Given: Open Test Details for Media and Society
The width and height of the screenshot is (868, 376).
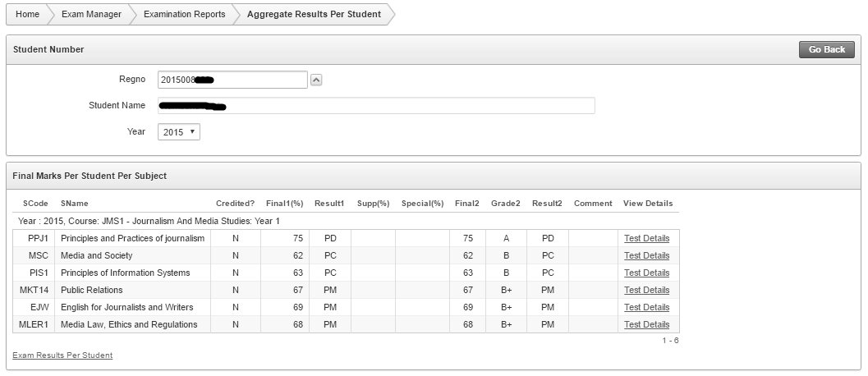Looking at the screenshot, I should (646, 256).
